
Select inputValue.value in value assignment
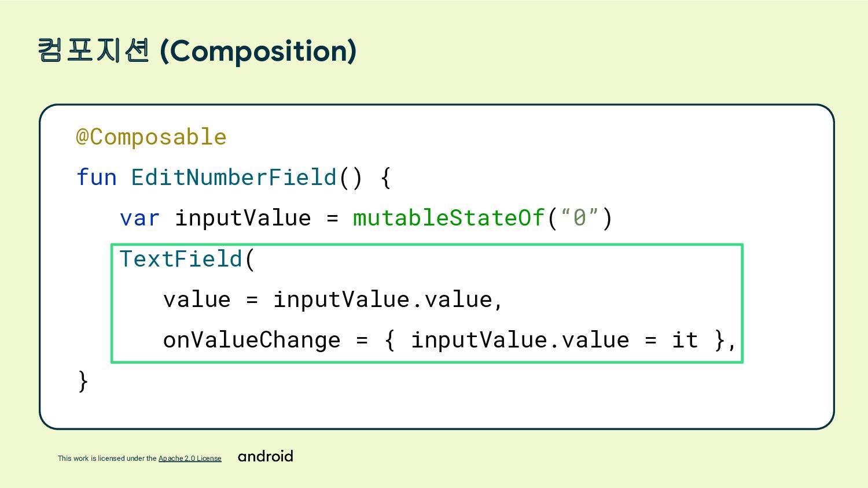pos(383,300)
